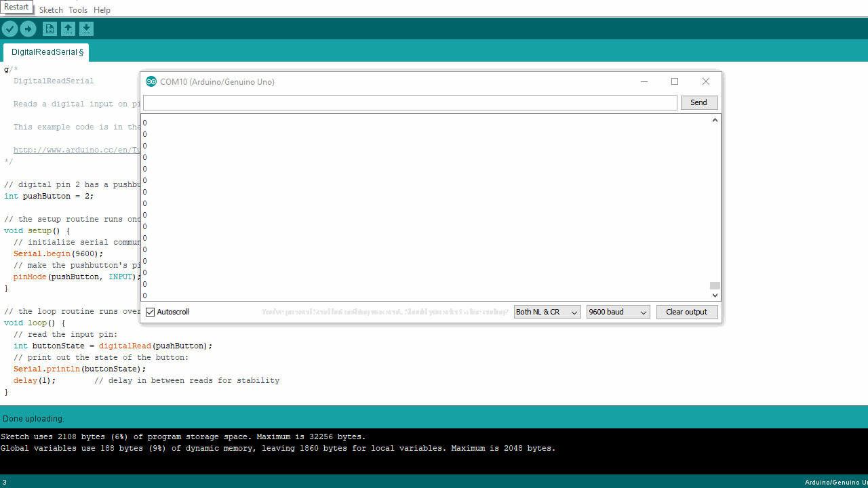This screenshot has width=868, height=488.
Task: Open the 9600 baud rate dropdown
Action: (618, 312)
